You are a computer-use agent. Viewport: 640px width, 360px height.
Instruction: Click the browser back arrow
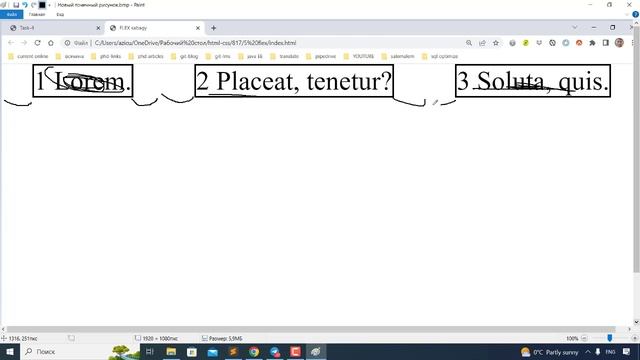[x=11, y=43]
